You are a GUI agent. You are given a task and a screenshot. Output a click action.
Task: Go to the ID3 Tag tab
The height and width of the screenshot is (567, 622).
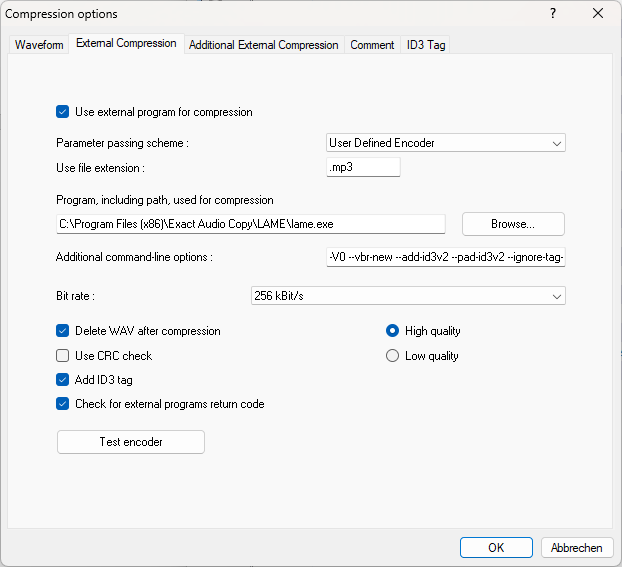coord(426,45)
